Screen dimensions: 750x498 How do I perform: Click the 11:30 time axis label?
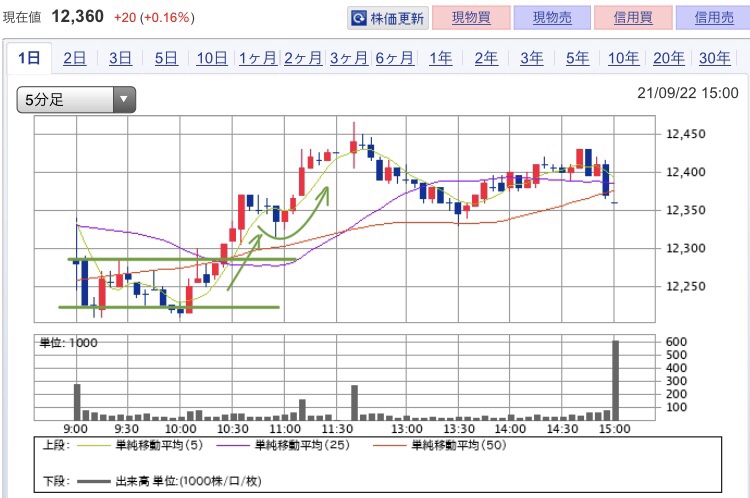(337, 429)
